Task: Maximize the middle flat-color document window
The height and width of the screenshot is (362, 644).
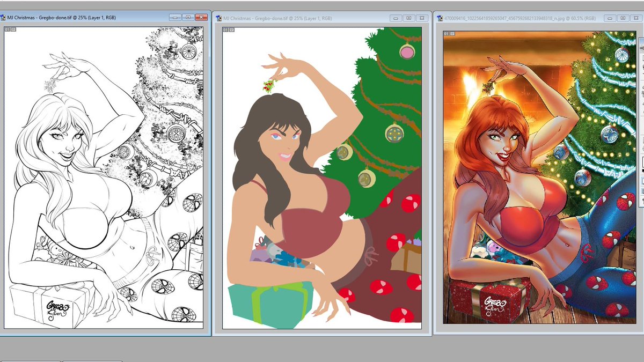Action: [x=409, y=18]
